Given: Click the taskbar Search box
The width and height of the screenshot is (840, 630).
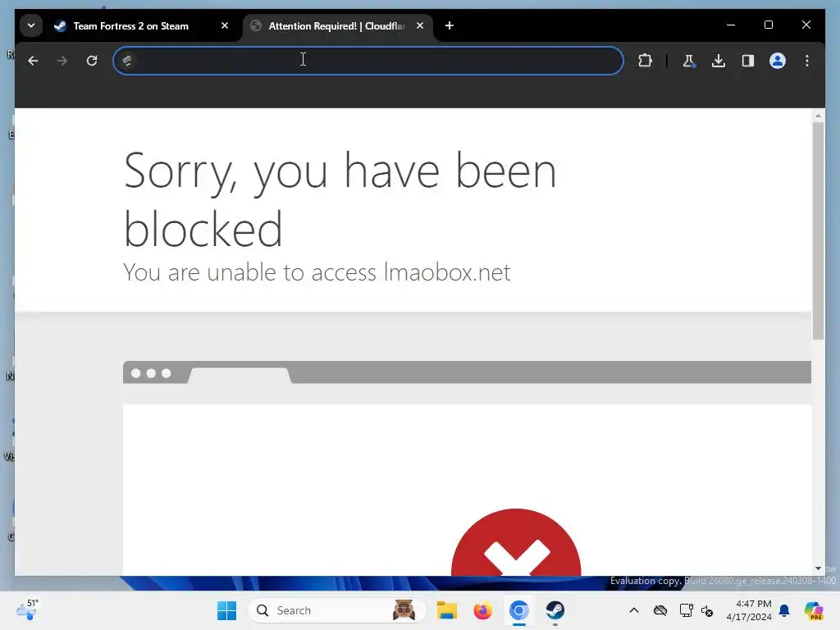Looking at the screenshot, I should coord(336,610).
